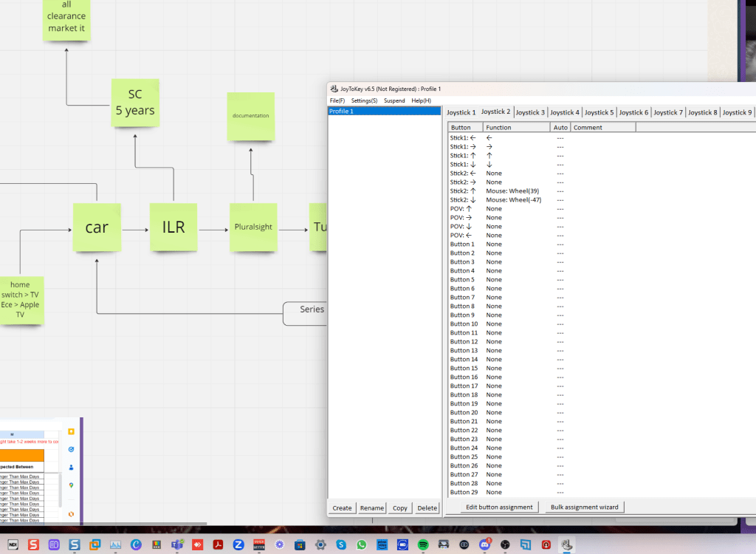Switch to the Joystick 5 tab
This screenshot has width=756, height=554.
pyautogui.click(x=599, y=112)
